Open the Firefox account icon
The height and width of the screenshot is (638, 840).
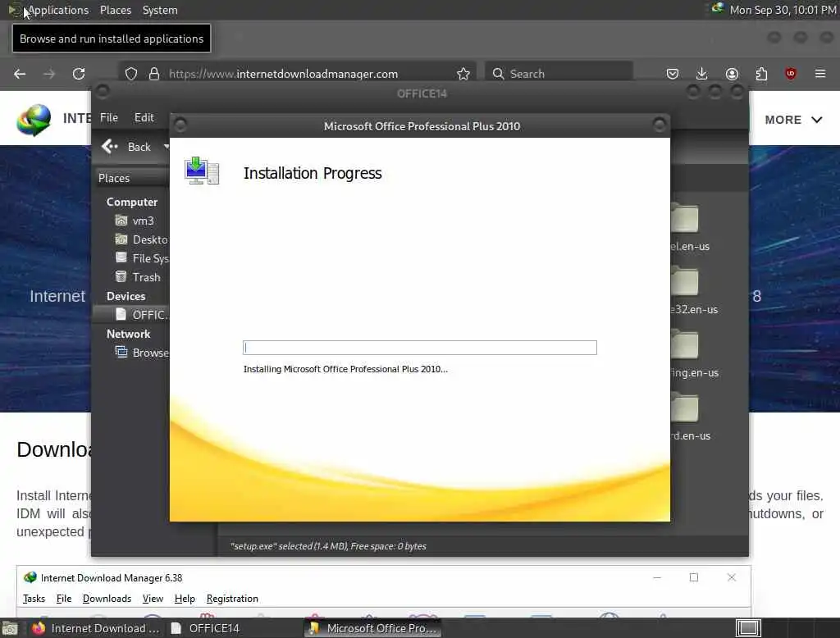(732, 74)
